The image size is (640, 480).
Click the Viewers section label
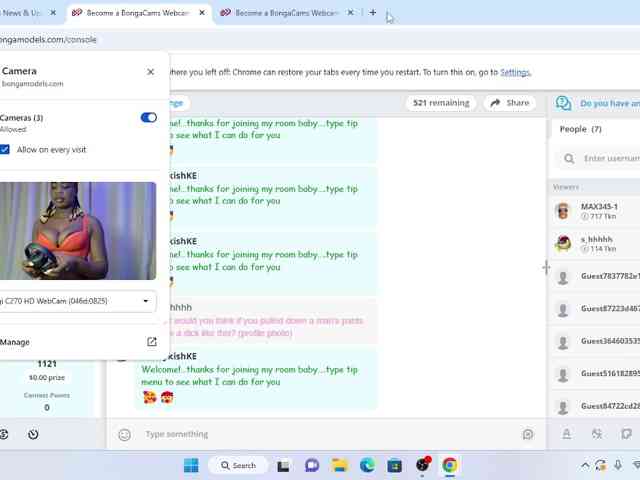566,187
